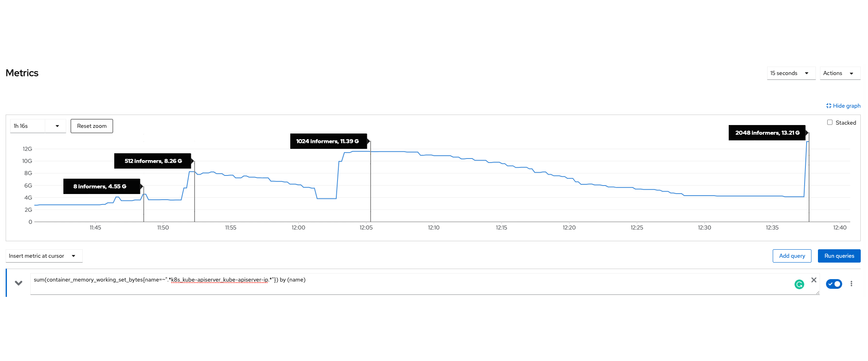This screenshot has height=361, width=868.
Task: Collapse the query row chevron
Action: point(18,283)
